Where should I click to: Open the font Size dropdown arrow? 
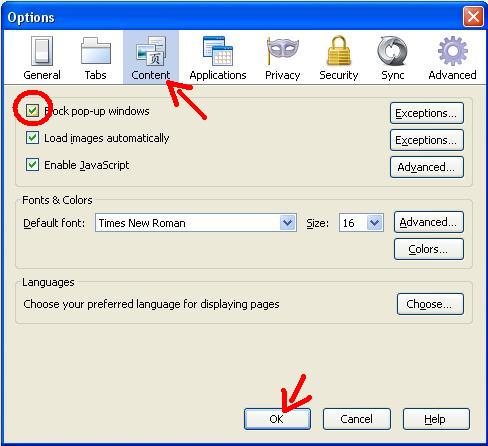(x=374, y=223)
